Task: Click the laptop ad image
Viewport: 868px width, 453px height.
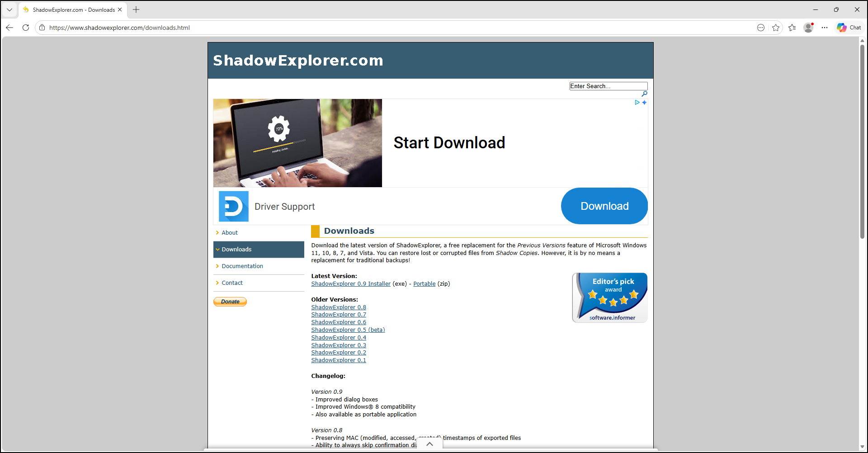Action: coord(297,143)
